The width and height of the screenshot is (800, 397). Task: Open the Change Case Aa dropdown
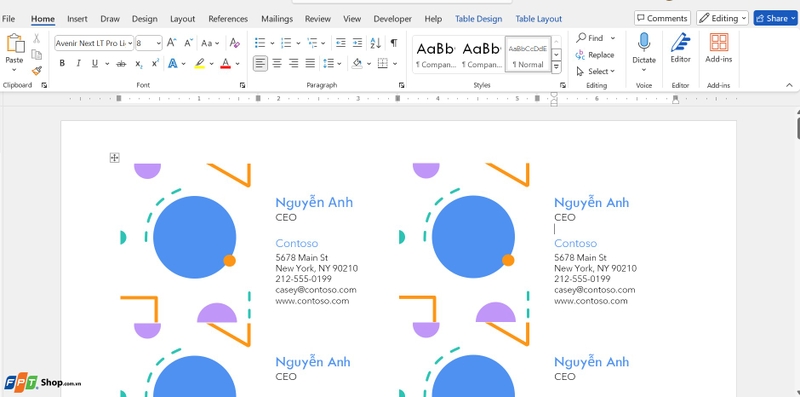click(x=210, y=43)
